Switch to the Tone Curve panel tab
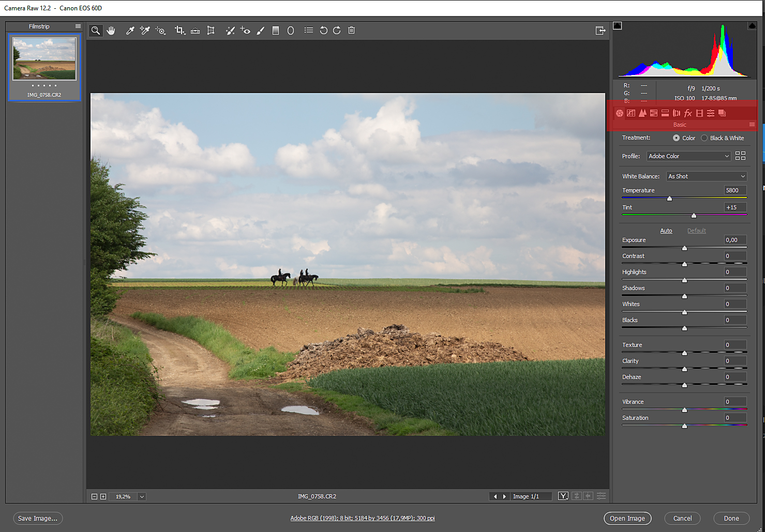 (631, 113)
